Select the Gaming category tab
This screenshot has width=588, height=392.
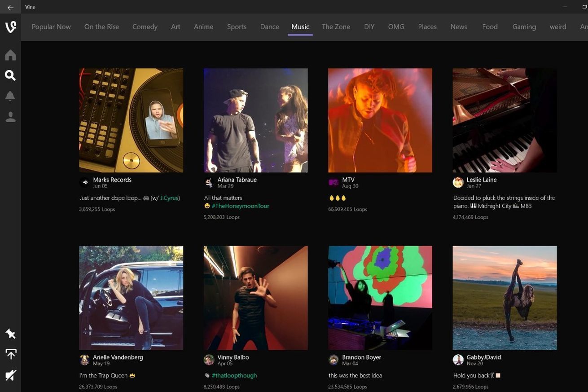(x=524, y=27)
